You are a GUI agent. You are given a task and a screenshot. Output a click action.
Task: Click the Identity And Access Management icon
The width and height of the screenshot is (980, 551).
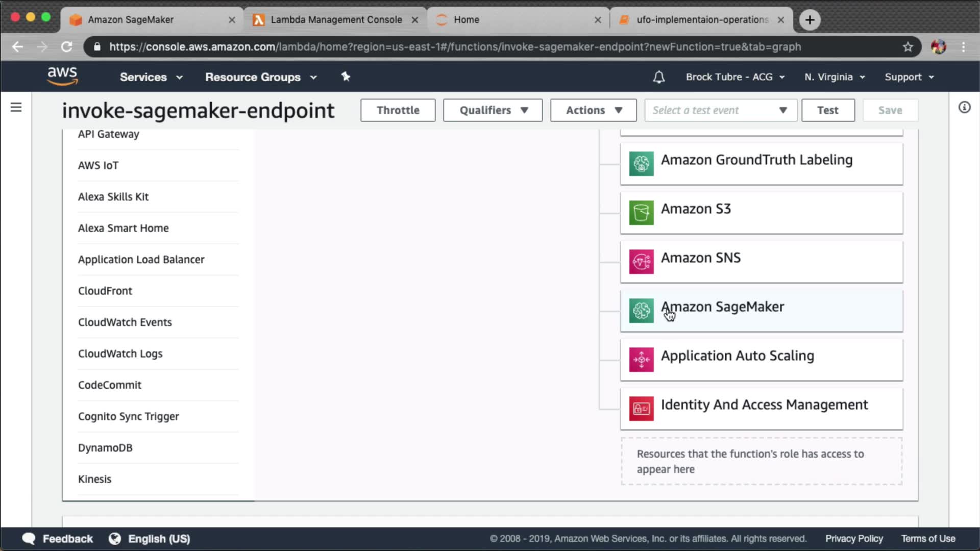click(641, 409)
